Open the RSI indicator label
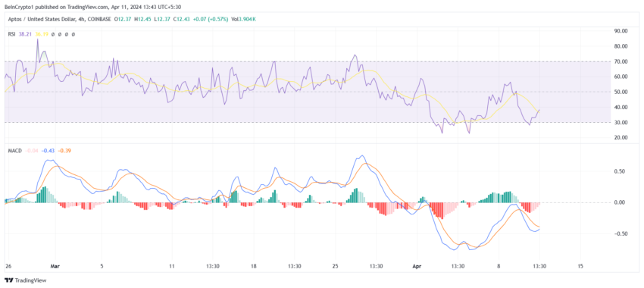Screen dimensions: 644x288 [x=12, y=35]
